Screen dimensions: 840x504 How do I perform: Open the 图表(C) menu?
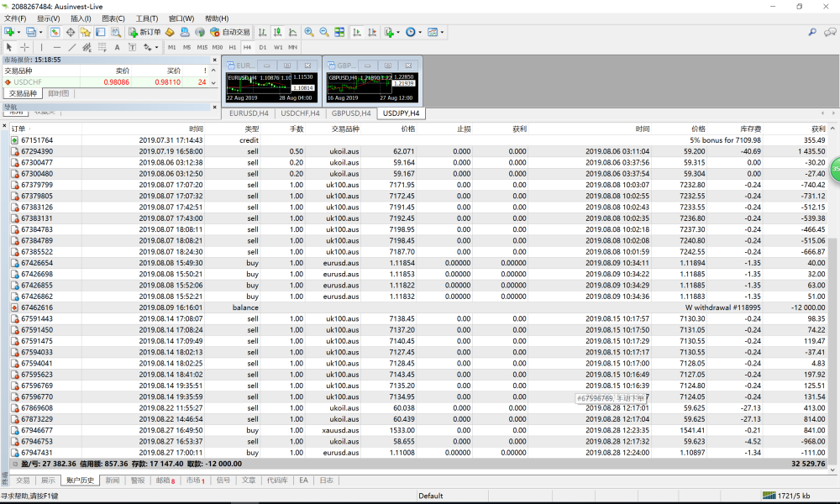pos(113,18)
